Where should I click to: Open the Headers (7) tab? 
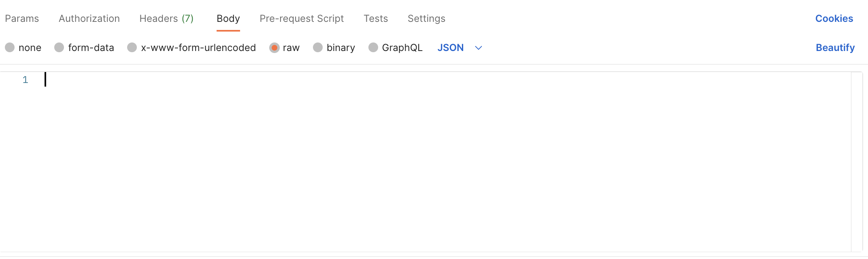click(166, 19)
